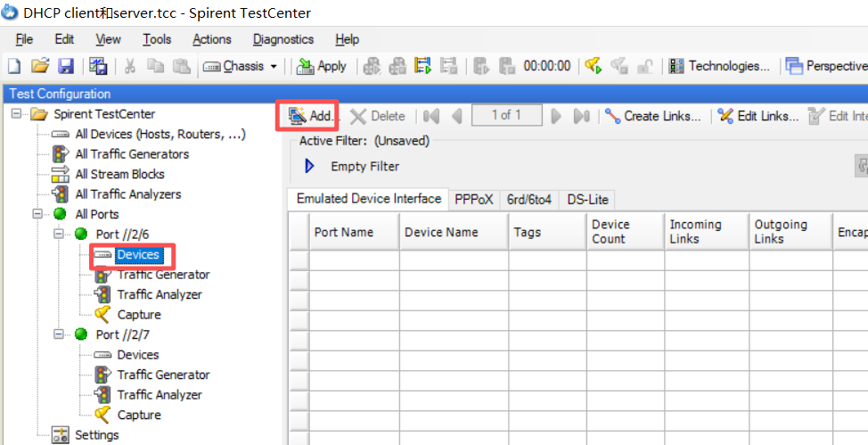Open the Technologies... dialog
868x445 pixels.
coord(719,67)
